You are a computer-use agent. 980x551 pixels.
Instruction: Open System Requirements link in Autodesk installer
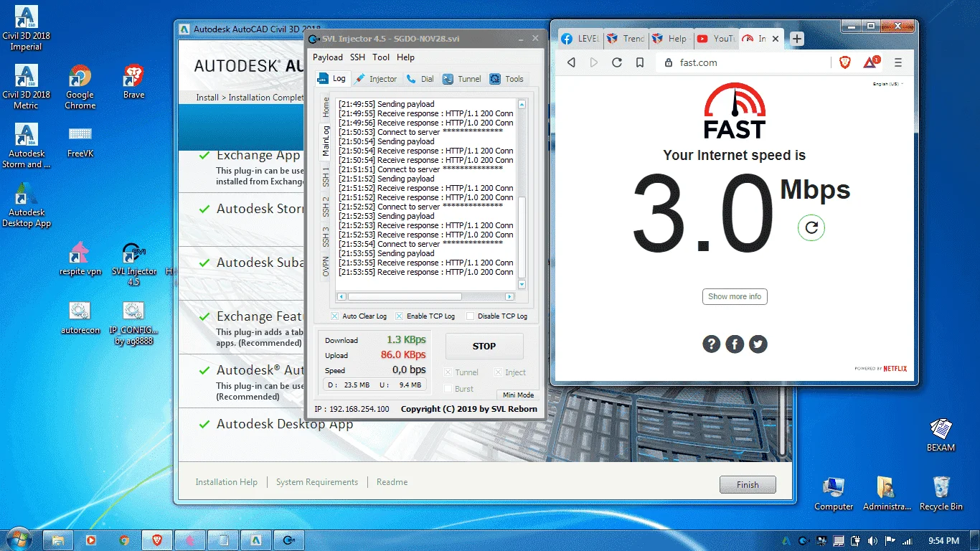point(317,482)
